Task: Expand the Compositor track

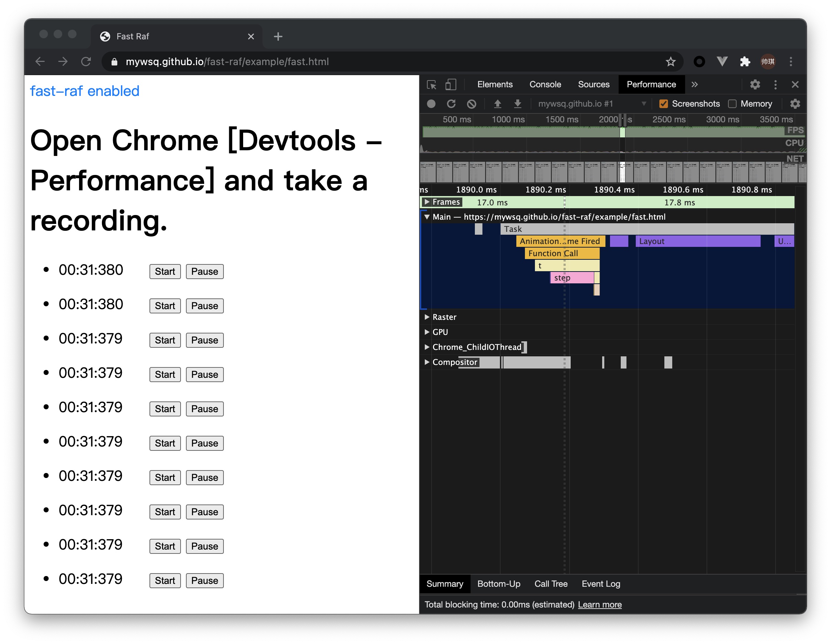Action: (427, 362)
